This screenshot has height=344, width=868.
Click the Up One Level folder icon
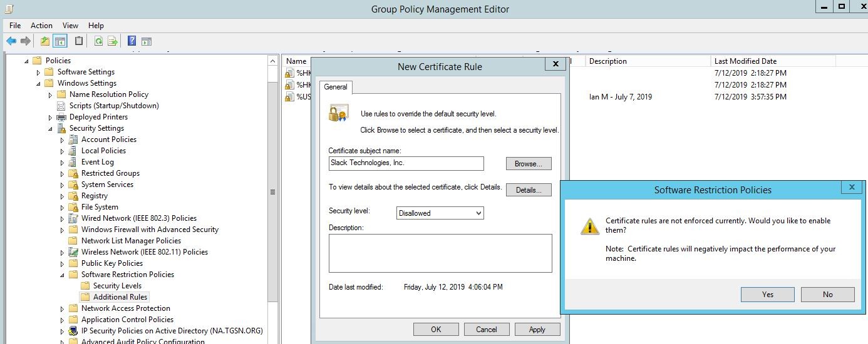click(x=44, y=41)
